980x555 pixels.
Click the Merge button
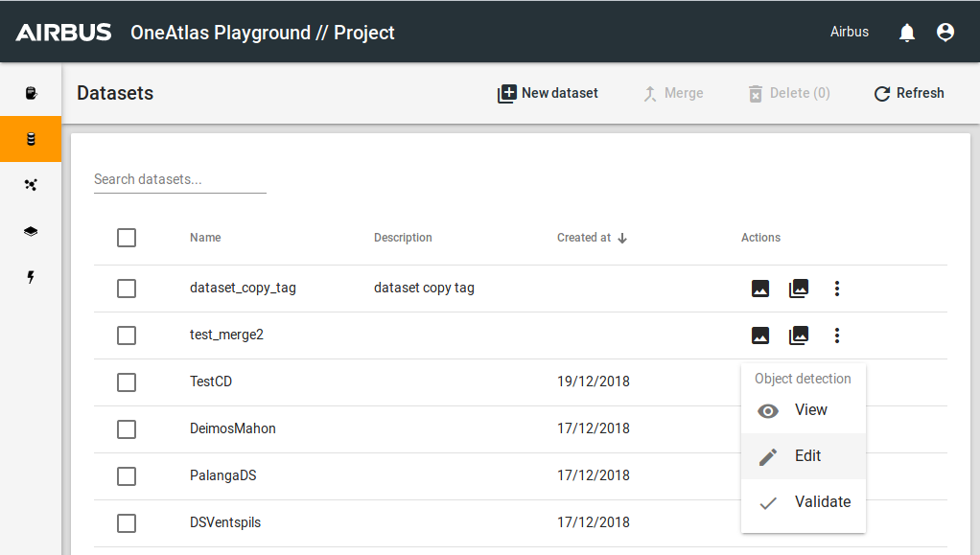coord(673,93)
